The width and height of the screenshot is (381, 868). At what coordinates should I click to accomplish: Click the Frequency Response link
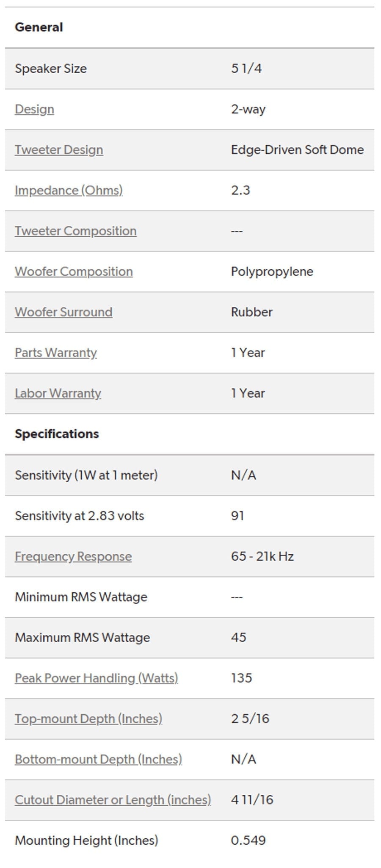(73, 556)
